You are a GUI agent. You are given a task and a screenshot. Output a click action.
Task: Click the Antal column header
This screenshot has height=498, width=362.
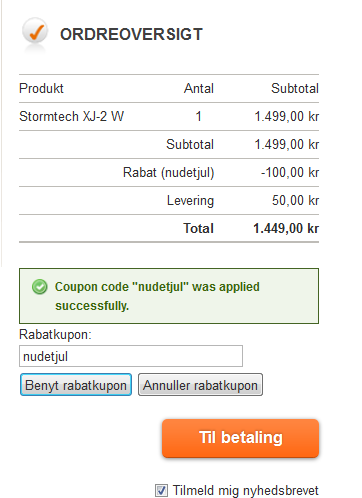(199, 88)
